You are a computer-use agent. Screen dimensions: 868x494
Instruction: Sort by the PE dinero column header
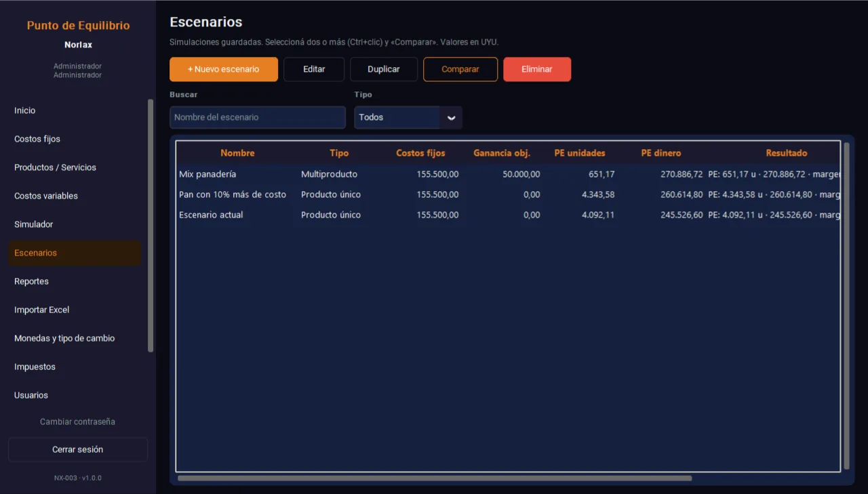[661, 153]
